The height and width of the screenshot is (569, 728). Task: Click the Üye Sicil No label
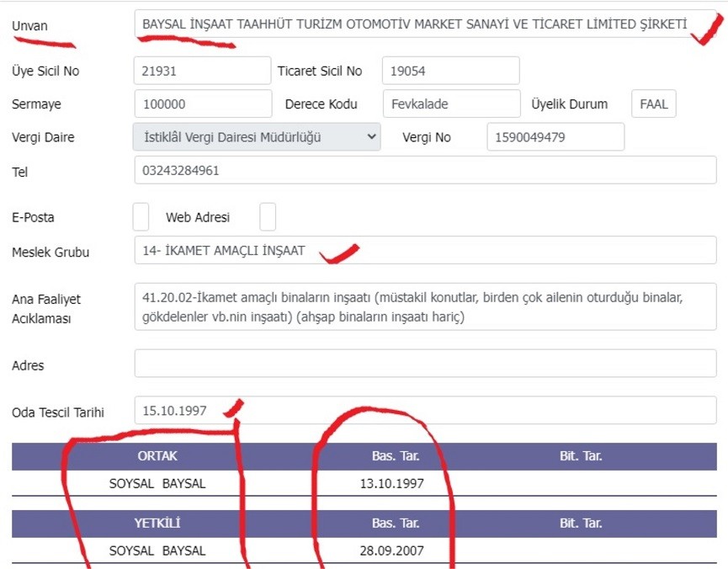coord(45,71)
